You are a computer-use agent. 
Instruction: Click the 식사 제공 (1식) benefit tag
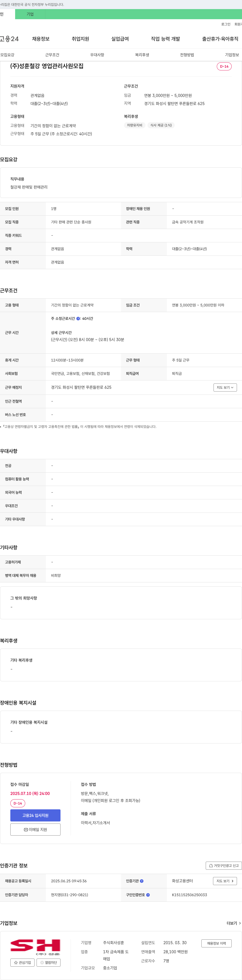pyautogui.click(x=161, y=125)
